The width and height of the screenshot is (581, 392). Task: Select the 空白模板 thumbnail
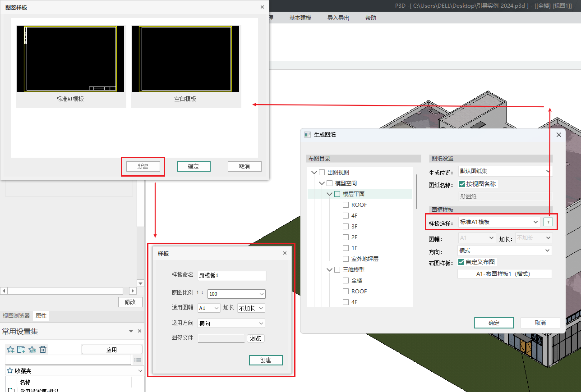(x=186, y=66)
